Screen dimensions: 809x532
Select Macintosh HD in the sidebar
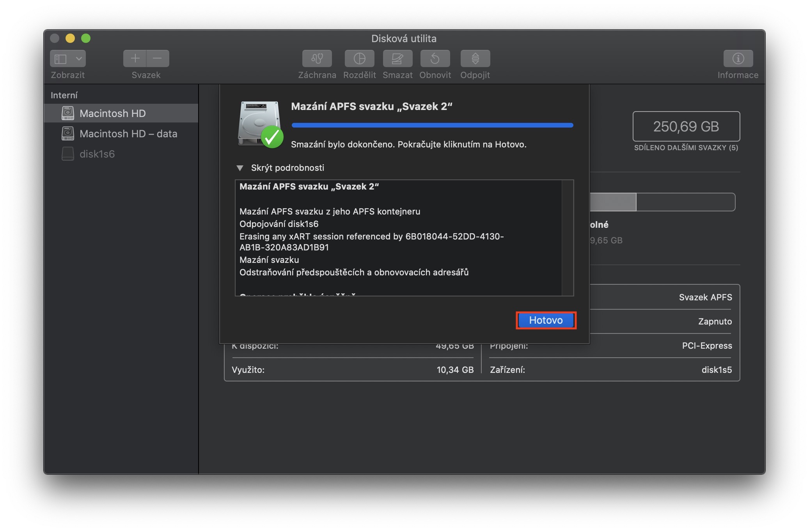(112, 113)
